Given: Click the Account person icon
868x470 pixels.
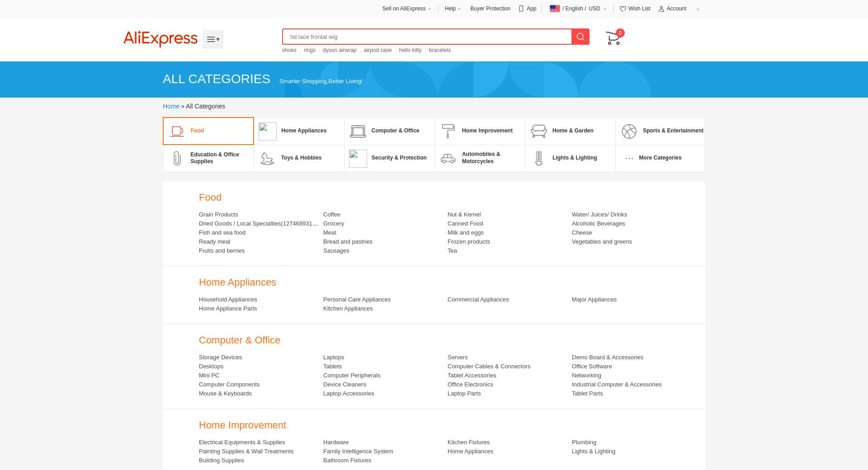Looking at the screenshot, I should click(661, 9).
